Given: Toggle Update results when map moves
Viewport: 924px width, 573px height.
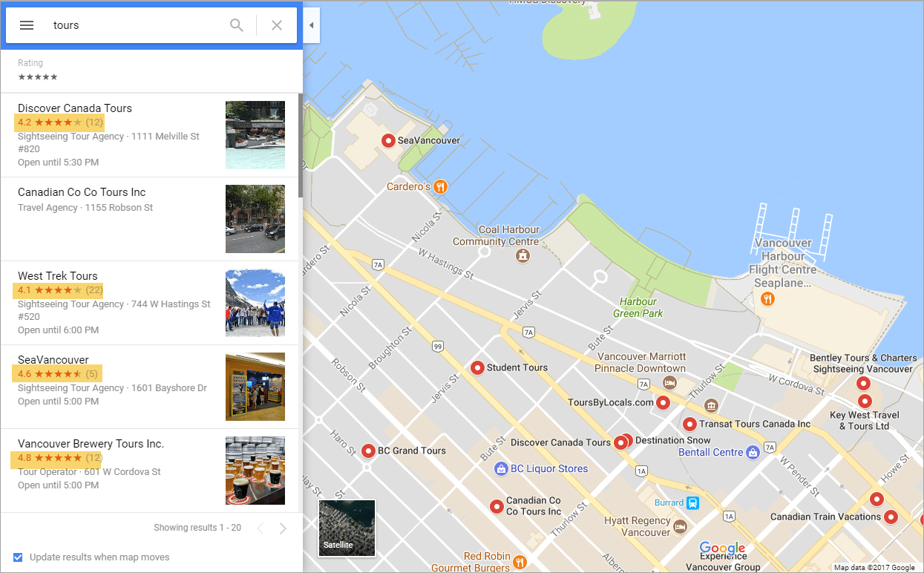Looking at the screenshot, I should (x=18, y=557).
